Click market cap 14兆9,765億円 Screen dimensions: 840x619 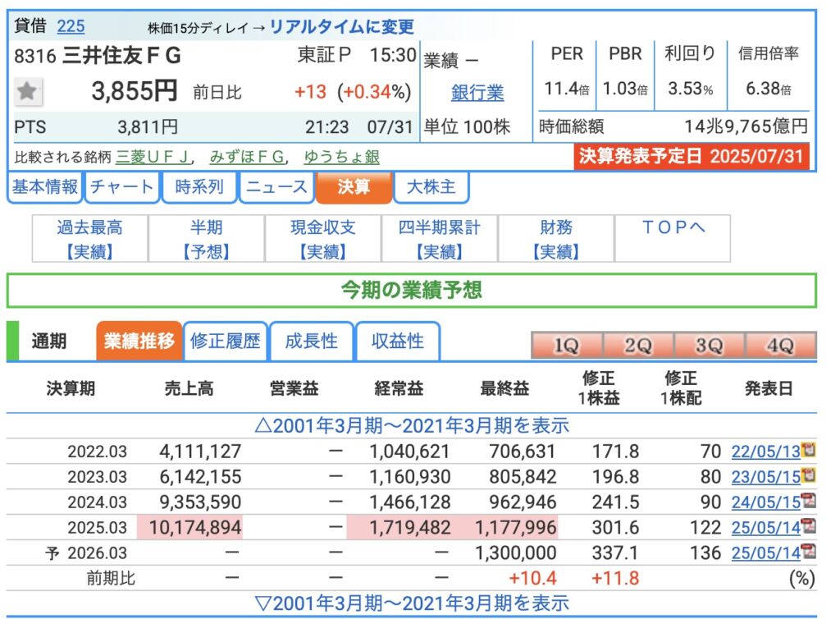tap(746, 126)
